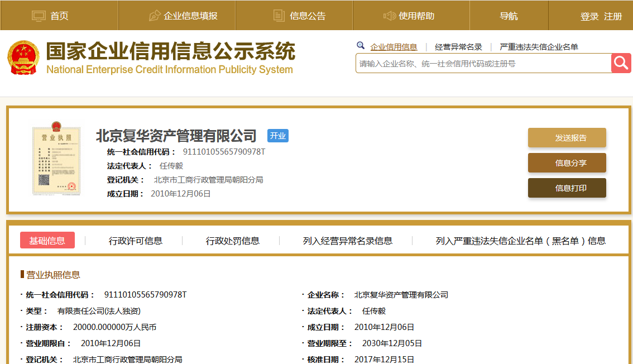The image size is (633, 364).
Task: Click the 登记机关 value in license section
Action: (128, 359)
